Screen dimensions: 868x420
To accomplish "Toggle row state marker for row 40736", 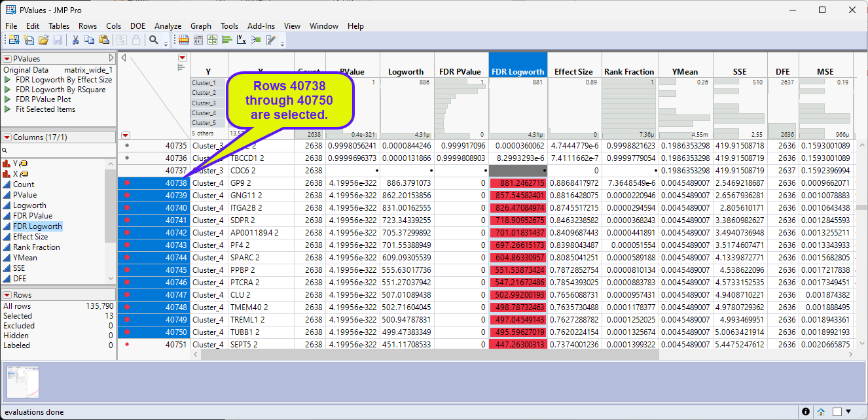I will (127, 158).
